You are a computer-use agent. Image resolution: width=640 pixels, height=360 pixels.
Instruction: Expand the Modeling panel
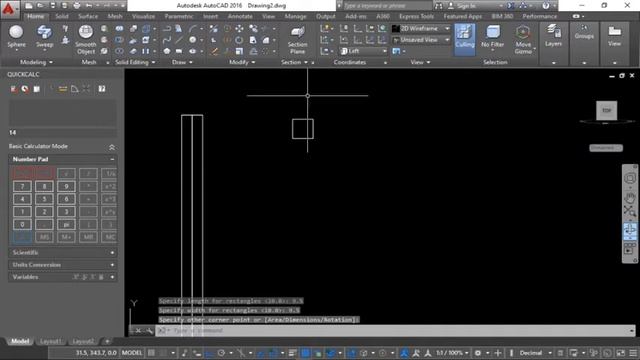(36, 62)
